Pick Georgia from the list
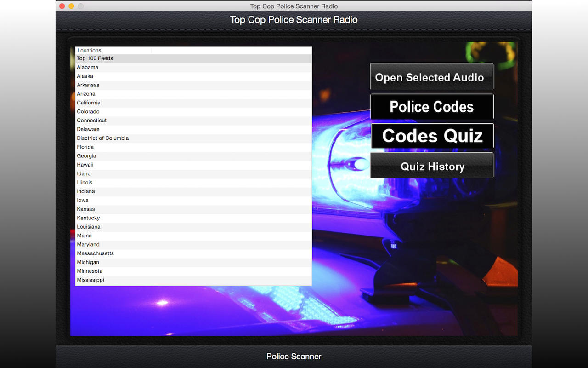Screen dimensions: 588x368 [x=193, y=156]
